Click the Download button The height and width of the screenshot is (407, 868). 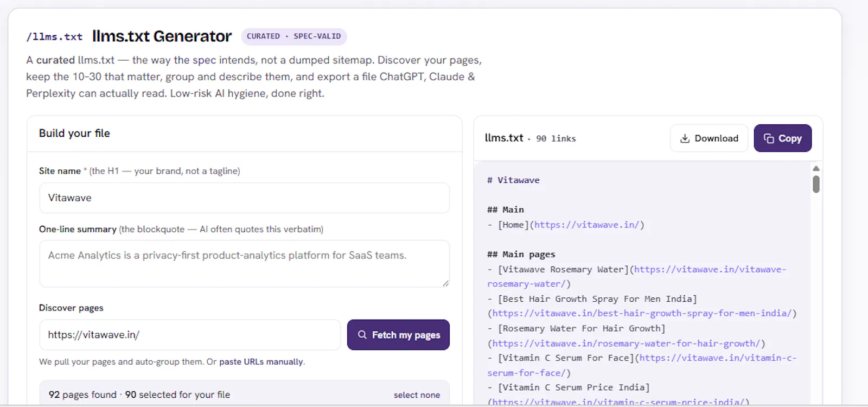click(x=709, y=138)
